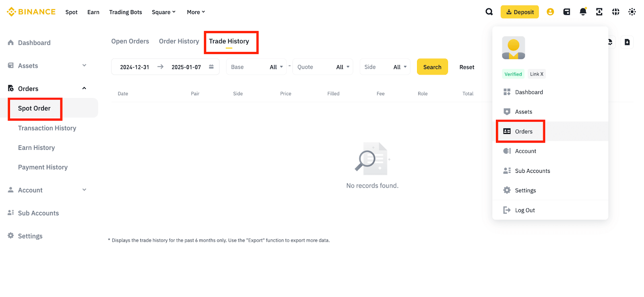Click the export file icon
The width and height of the screenshot is (644, 297).
tap(627, 42)
